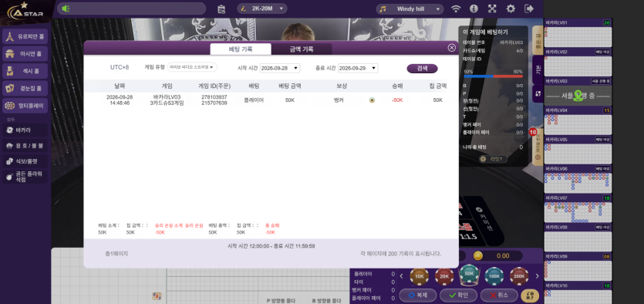Image resolution: width=644 pixels, height=304 pixels.
Task: Open the grid layout side tab icon
Action: [x=538, y=93]
